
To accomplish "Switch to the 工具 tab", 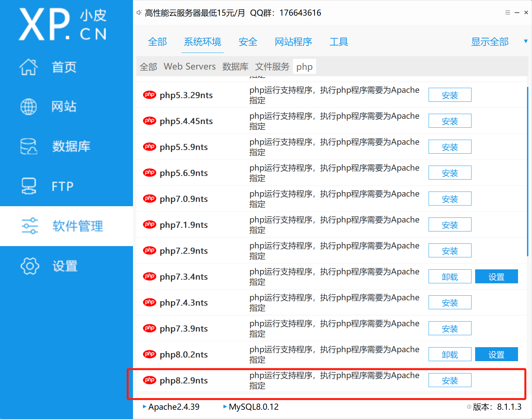I will pos(339,42).
